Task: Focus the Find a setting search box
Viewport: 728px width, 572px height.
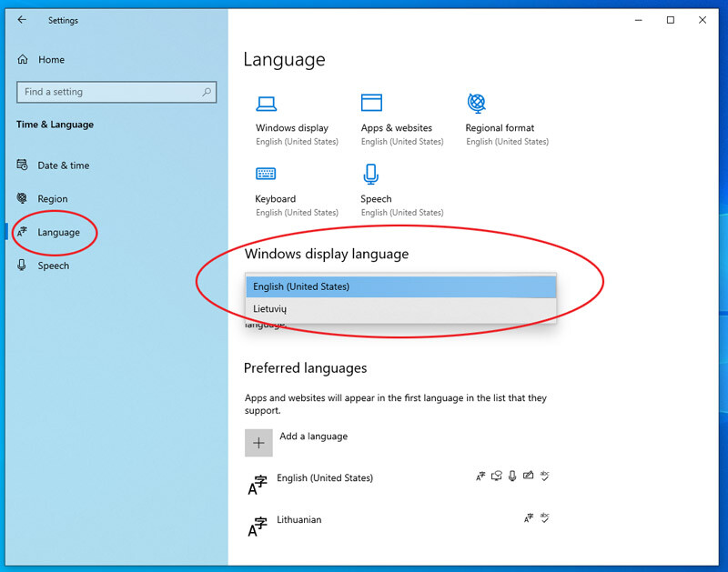Action: point(116,92)
